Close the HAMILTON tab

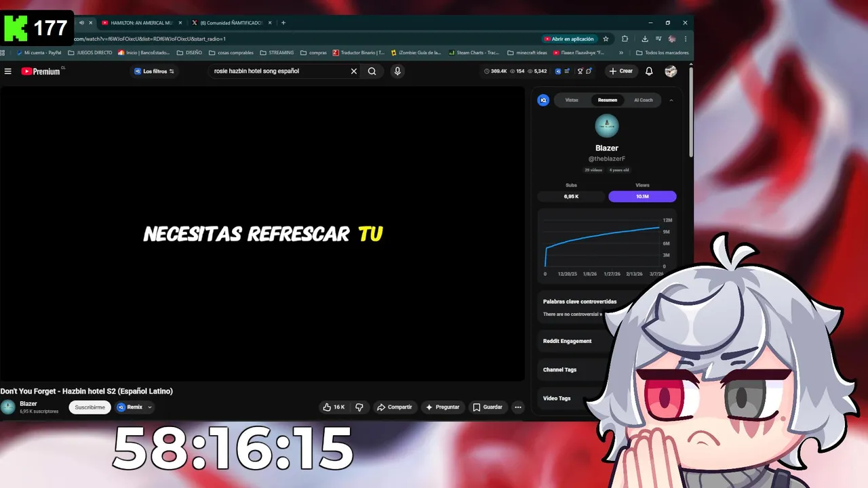(x=180, y=22)
